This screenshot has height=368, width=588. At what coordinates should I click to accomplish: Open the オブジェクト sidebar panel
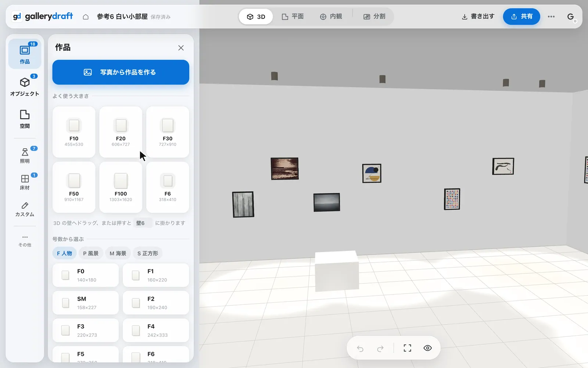point(25,86)
